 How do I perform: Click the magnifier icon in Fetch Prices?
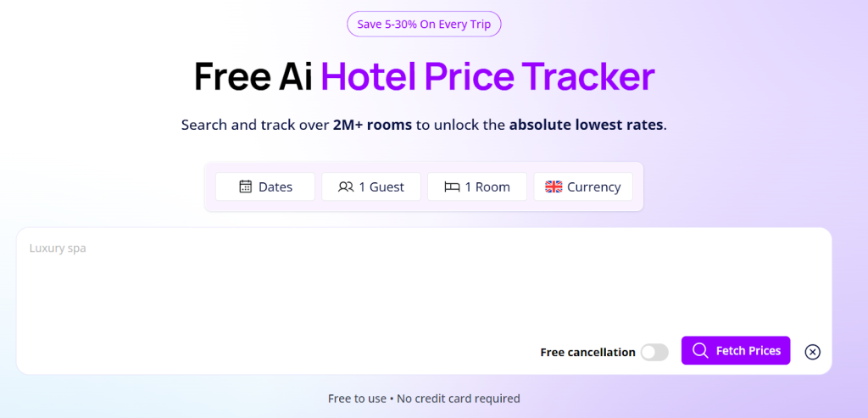tap(700, 351)
